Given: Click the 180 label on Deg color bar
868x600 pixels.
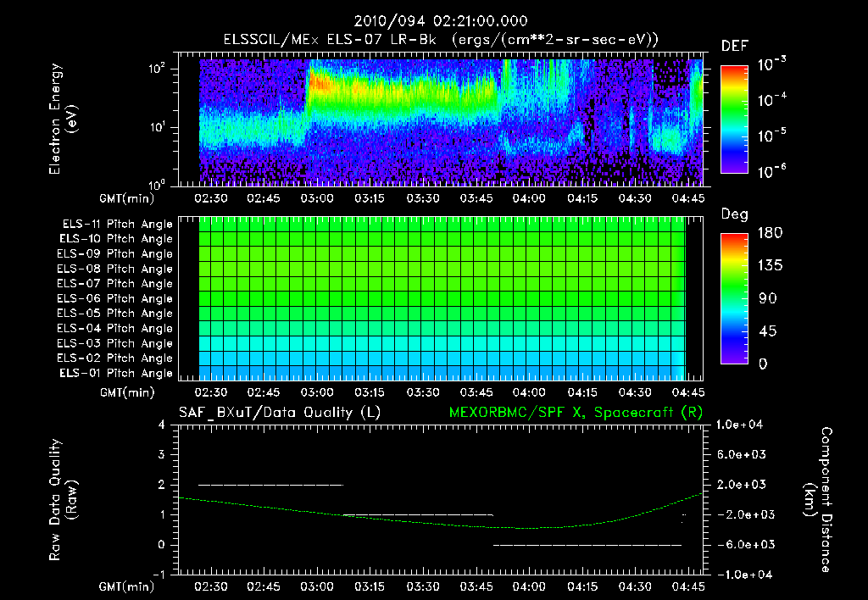Looking at the screenshot, I should click(770, 233).
